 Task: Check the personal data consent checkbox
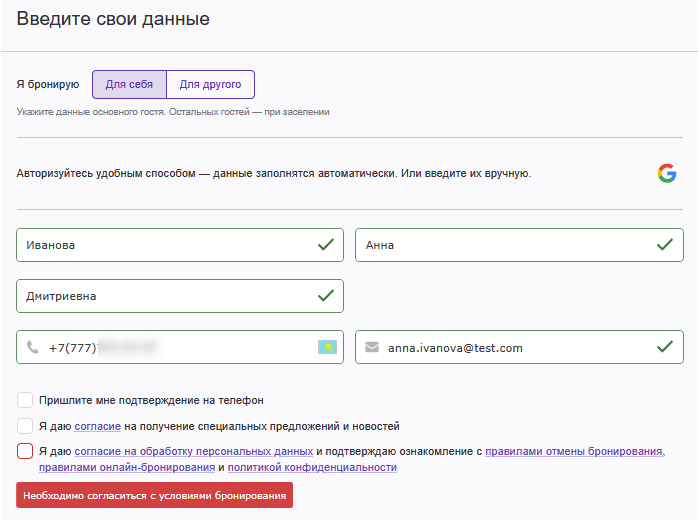[x=25, y=451]
